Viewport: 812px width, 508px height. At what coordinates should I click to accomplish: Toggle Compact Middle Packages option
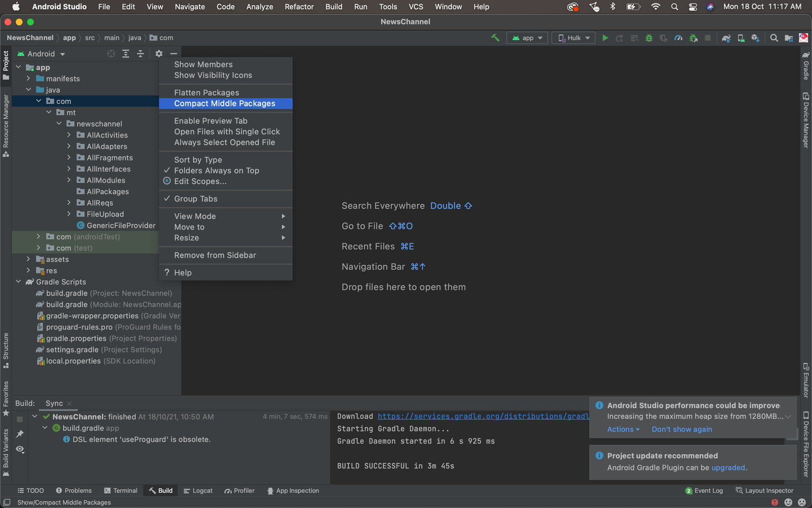pyautogui.click(x=225, y=103)
